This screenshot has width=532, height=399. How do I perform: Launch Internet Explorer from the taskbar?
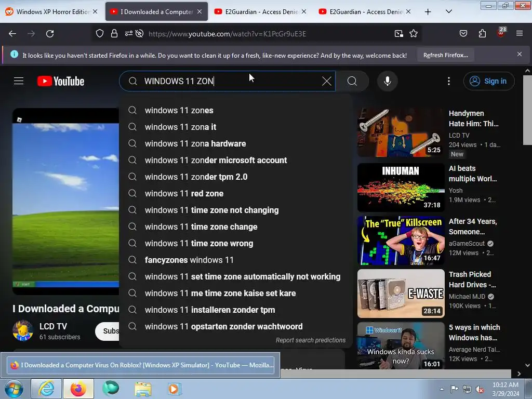click(46, 389)
